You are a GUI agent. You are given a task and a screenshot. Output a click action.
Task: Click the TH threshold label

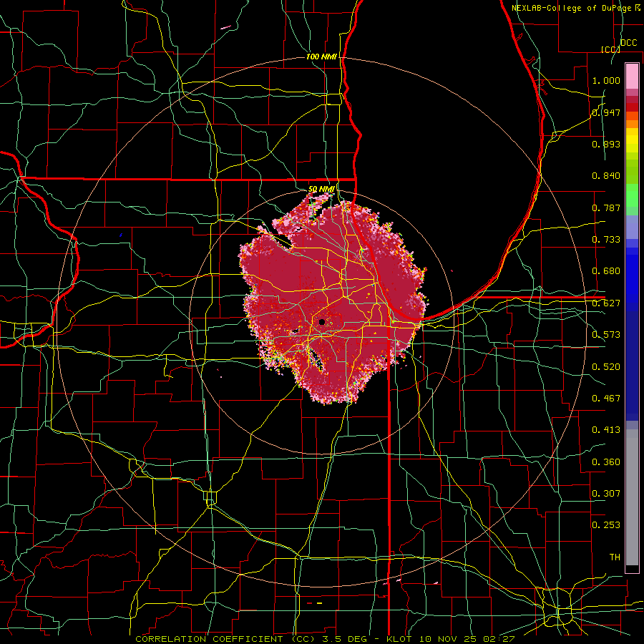tap(615, 557)
